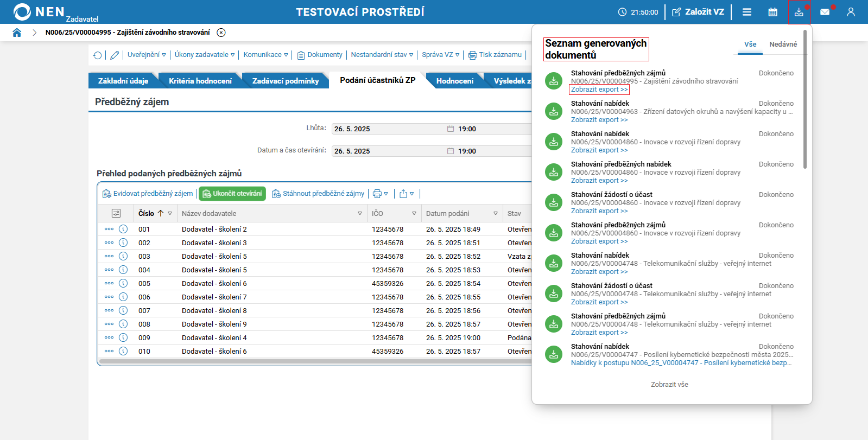
Task: Expand the Úkony zadavatele menu
Action: click(205, 55)
